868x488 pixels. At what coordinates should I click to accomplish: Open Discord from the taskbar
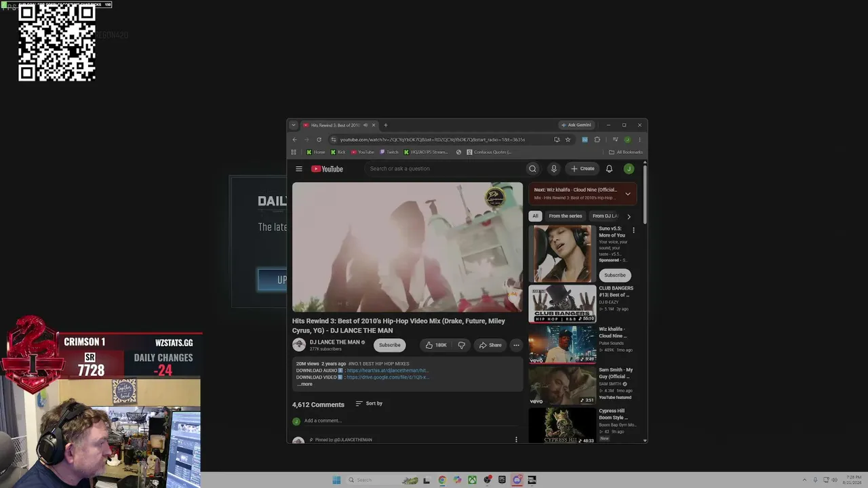pos(517,480)
